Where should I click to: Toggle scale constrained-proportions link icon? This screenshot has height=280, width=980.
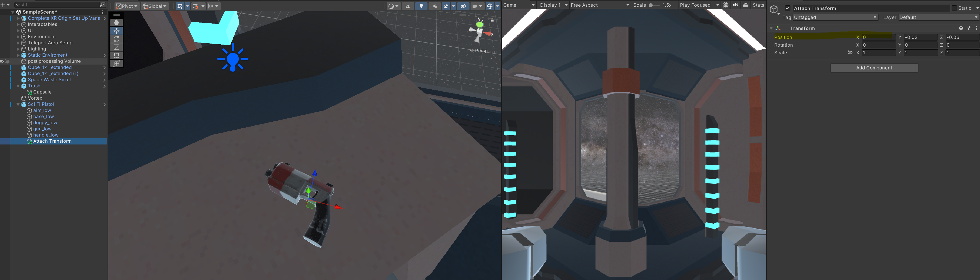pos(850,53)
